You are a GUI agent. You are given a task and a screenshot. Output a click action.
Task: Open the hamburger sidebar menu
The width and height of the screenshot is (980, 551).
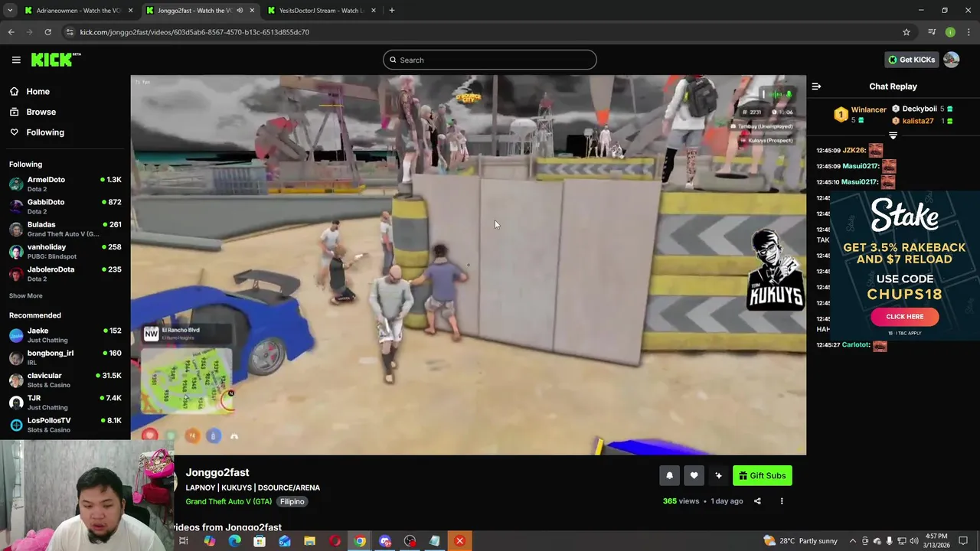click(16, 60)
